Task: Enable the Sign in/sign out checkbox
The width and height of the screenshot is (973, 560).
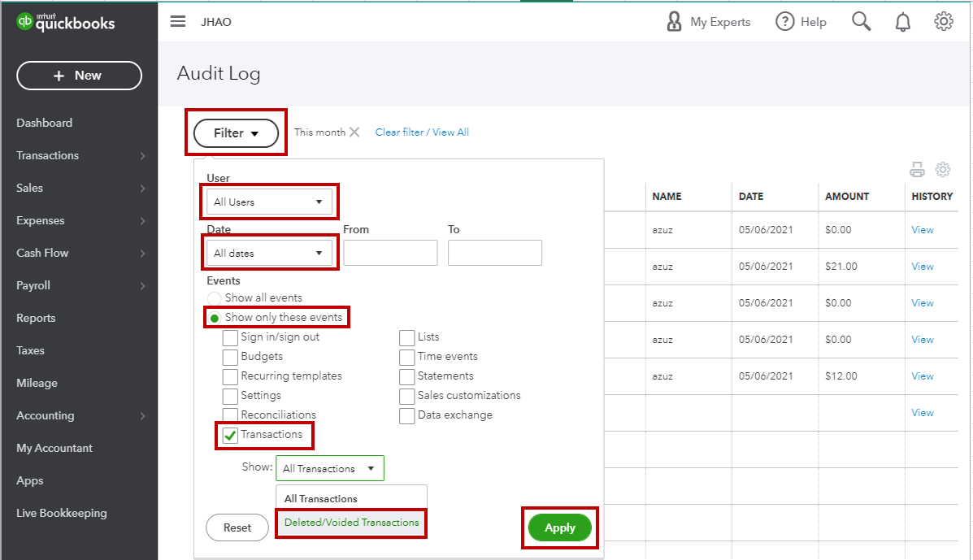Action: click(x=230, y=336)
